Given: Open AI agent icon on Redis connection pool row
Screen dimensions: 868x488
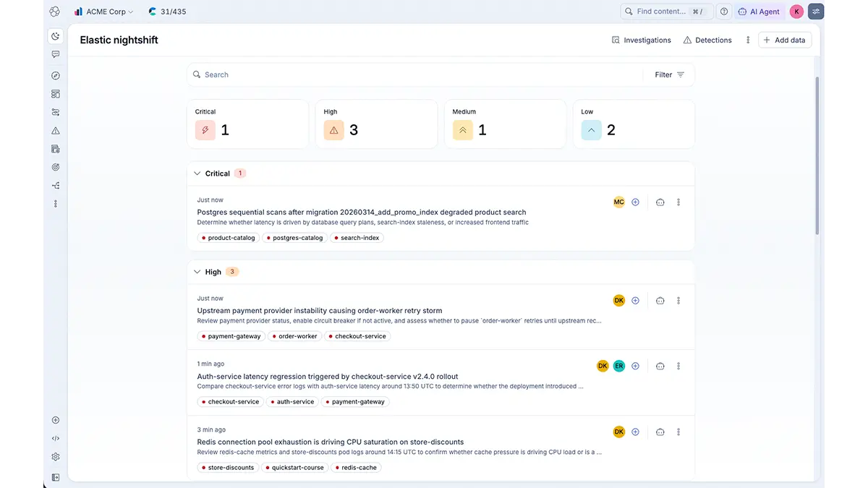Looking at the screenshot, I should [660, 432].
